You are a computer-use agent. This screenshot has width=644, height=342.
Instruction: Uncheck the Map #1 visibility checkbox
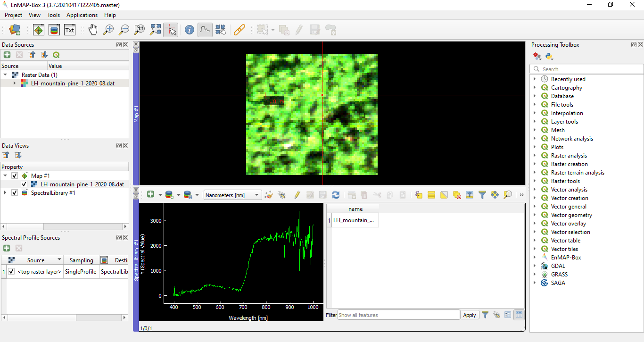coord(15,176)
